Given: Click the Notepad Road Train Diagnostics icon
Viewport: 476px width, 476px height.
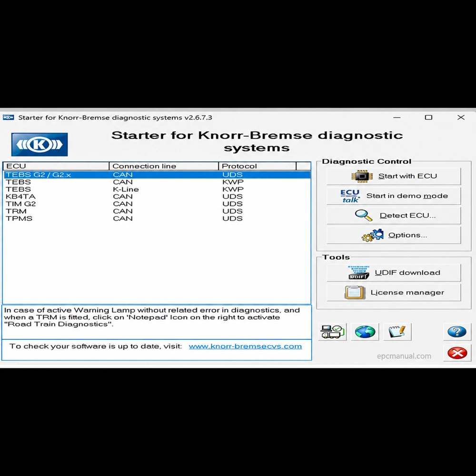Looking at the screenshot, I should coord(397,331).
